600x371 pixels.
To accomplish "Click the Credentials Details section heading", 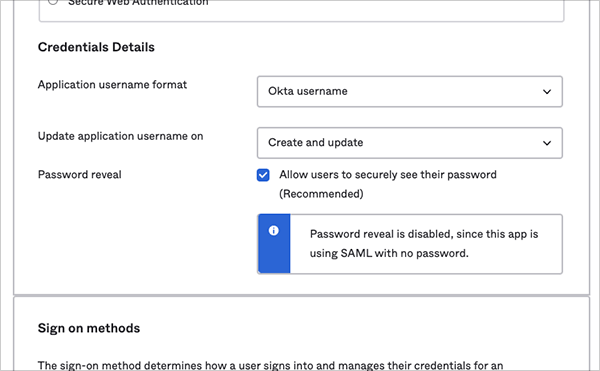I will click(x=96, y=47).
